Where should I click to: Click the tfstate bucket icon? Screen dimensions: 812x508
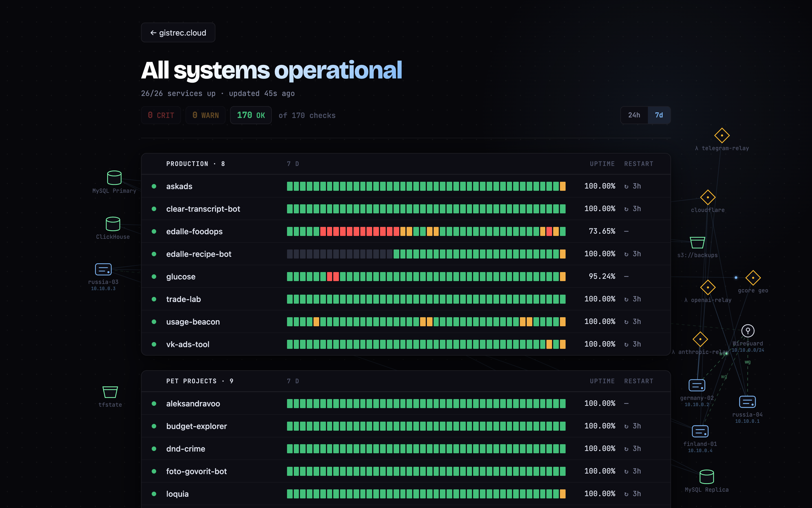[x=110, y=392]
